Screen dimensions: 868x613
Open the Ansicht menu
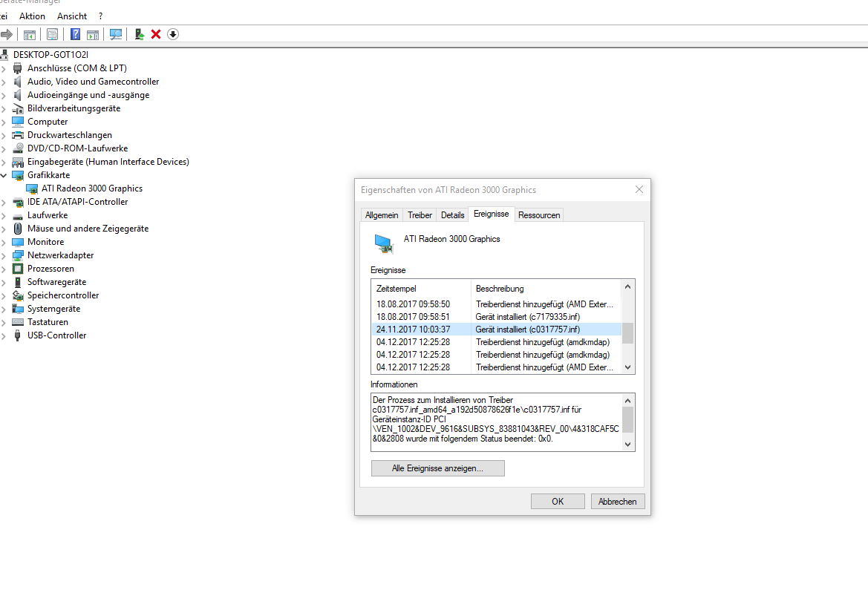[72, 16]
